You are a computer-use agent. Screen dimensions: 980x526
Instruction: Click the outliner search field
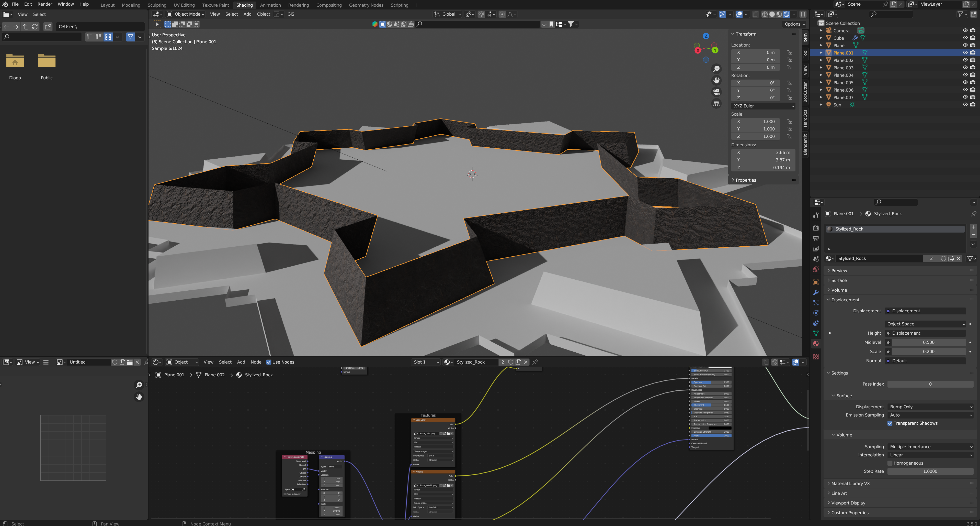(x=891, y=14)
